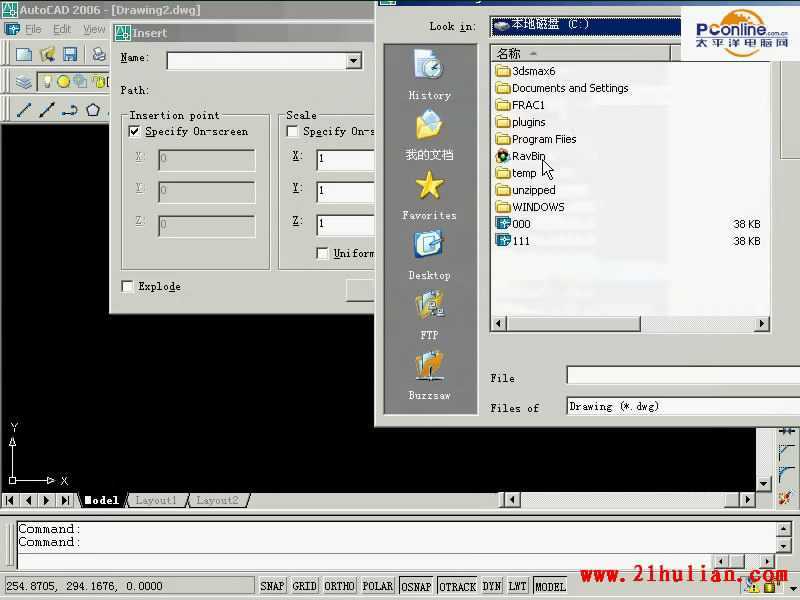
Task: Open FTP in the places sidebar
Action: click(x=429, y=315)
